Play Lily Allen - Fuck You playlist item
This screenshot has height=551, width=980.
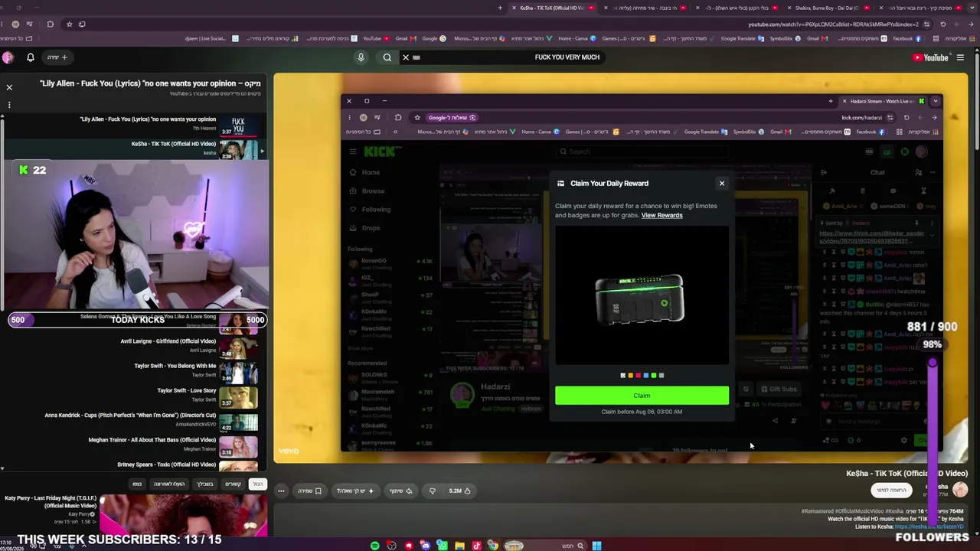click(136, 125)
